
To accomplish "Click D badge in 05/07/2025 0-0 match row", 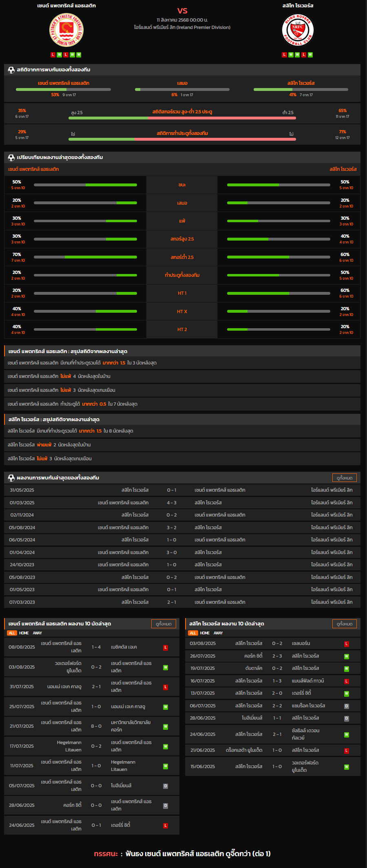I will pos(166,786).
